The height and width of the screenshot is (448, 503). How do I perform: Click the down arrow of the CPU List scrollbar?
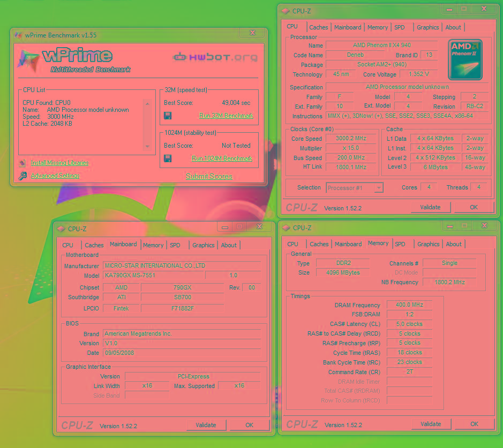pos(147,147)
